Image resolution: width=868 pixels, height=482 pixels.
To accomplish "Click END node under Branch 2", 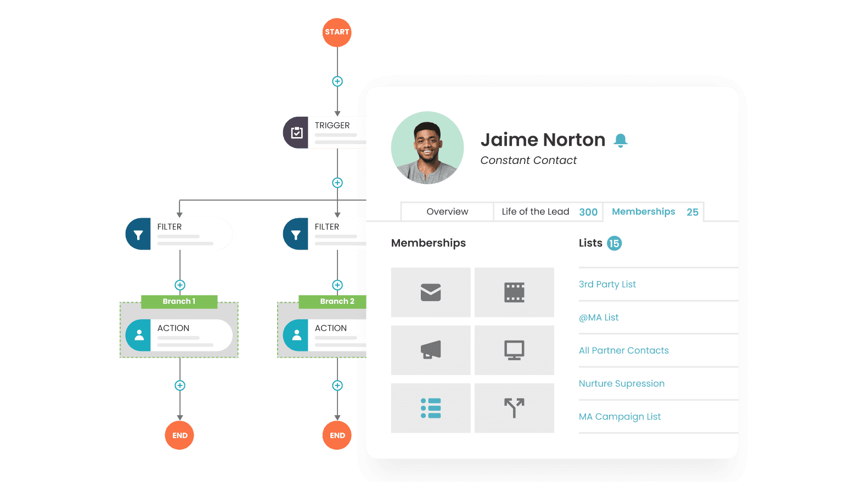I will [x=337, y=435].
